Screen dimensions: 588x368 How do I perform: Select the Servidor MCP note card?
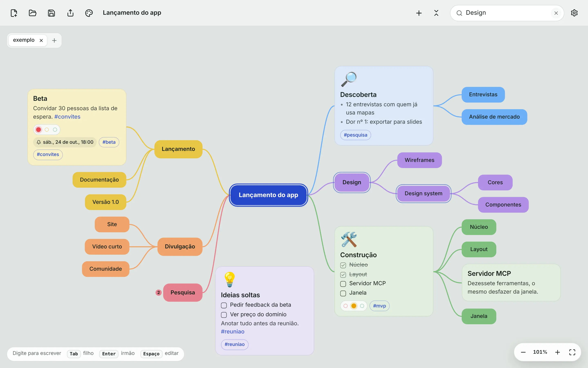click(x=511, y=283)
